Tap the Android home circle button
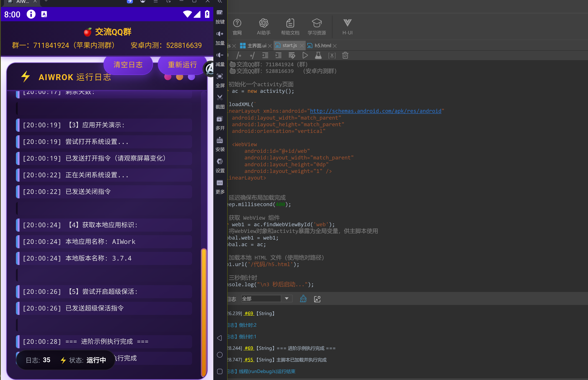The width and height of the screenshot is (588, 380). pyautogui.click(x=220, y=355)
